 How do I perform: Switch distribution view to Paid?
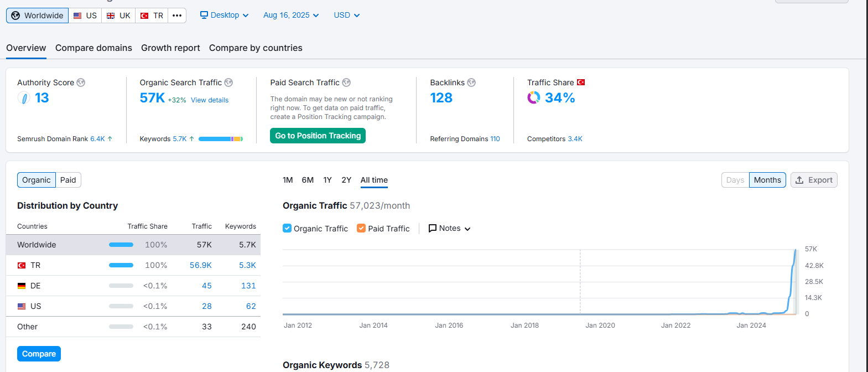pos(68,180)
